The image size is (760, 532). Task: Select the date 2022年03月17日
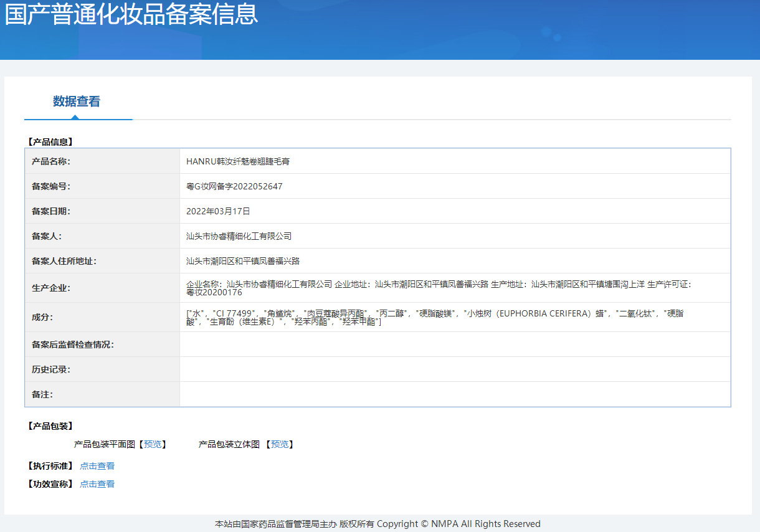coord(218,211)
